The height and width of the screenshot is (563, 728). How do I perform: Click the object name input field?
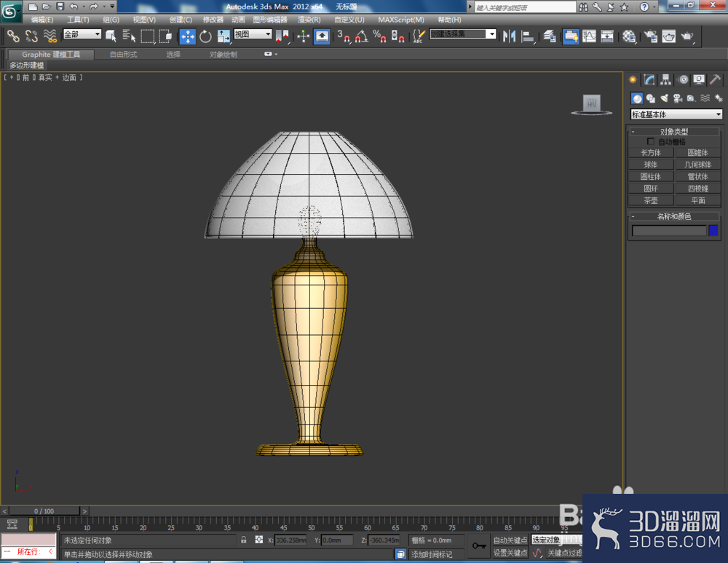click(668, 230)
